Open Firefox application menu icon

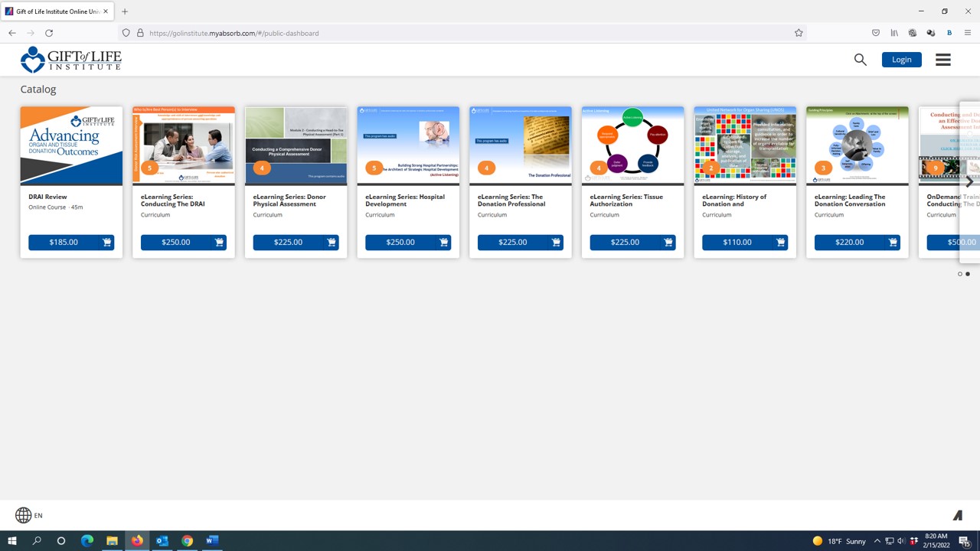968,33
